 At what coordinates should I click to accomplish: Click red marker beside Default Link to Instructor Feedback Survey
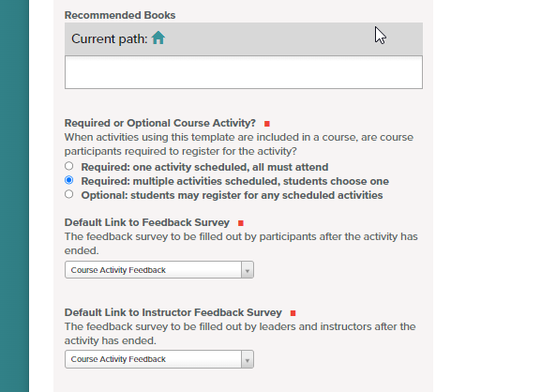click(x=293, y=313)
